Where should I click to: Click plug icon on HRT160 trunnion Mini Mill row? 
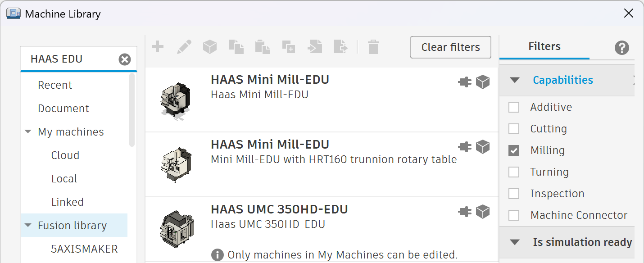coord(465,147)
